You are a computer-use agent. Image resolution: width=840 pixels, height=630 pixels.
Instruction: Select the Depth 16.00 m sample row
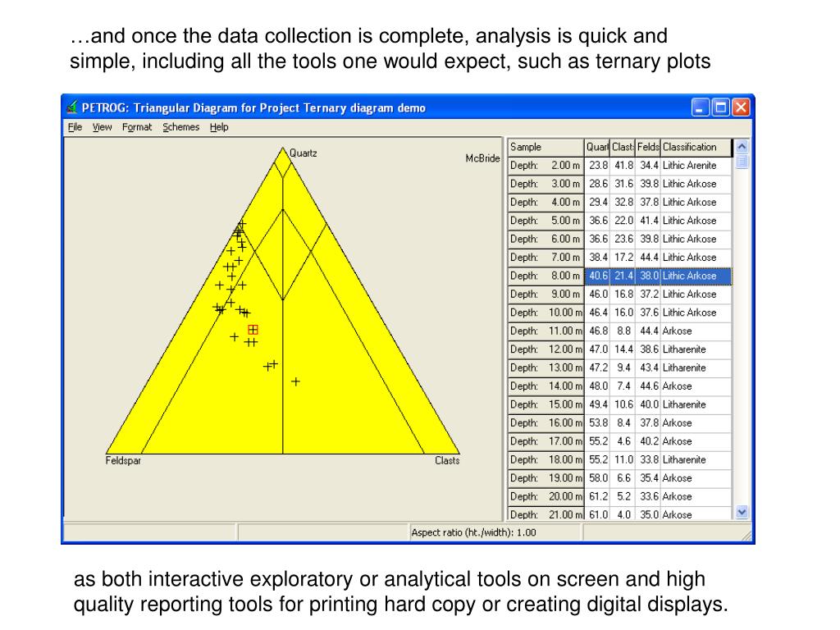(619, 422)
